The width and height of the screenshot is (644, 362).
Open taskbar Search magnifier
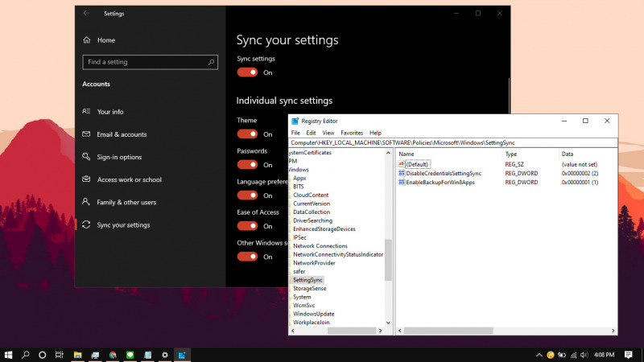[26, 355]
